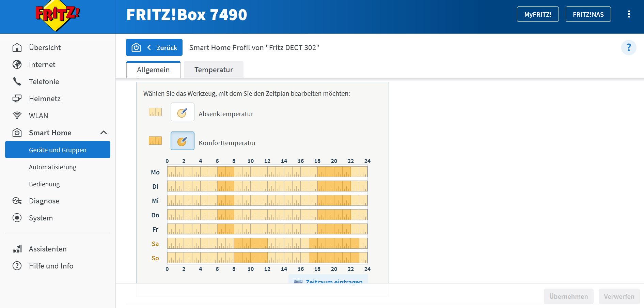Select the Absenktemperatur pencil tool

(183, 112)
